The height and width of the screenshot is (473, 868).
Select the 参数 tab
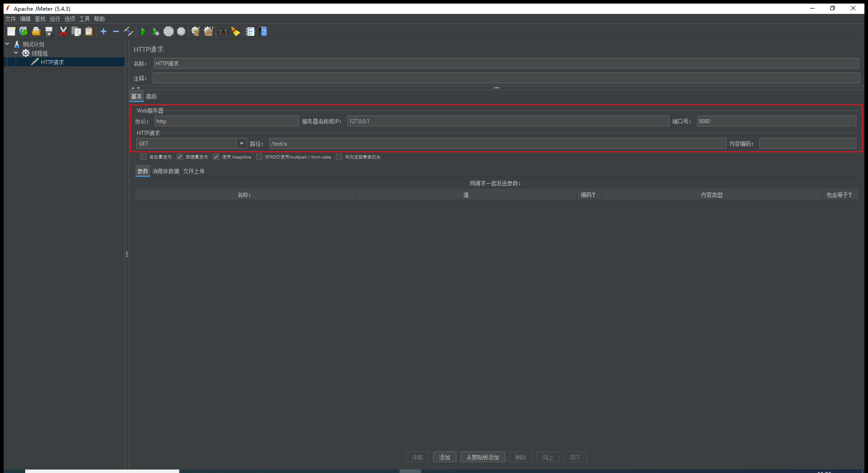143,171
